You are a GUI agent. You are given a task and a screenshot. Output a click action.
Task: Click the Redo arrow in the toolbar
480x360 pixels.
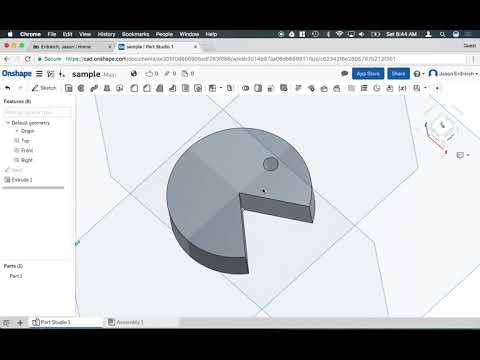pyautogui.click(x=20, y=88)
